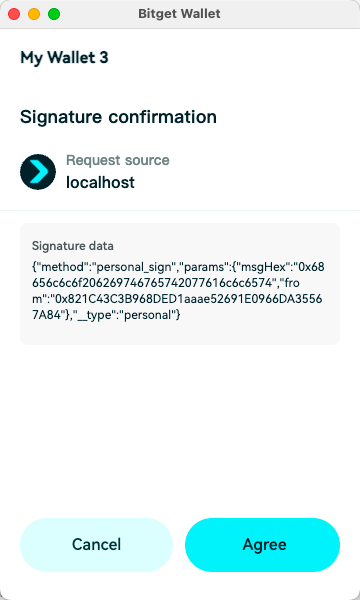Viewport: 360px width, 600px height.
Task: Close the Bitget Wallet window
Action: click(14, 14)
